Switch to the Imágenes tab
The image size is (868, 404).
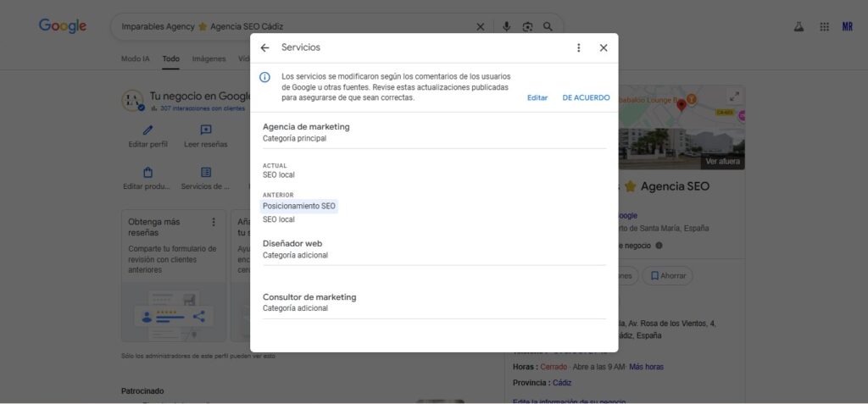click(x=209, y=59)
